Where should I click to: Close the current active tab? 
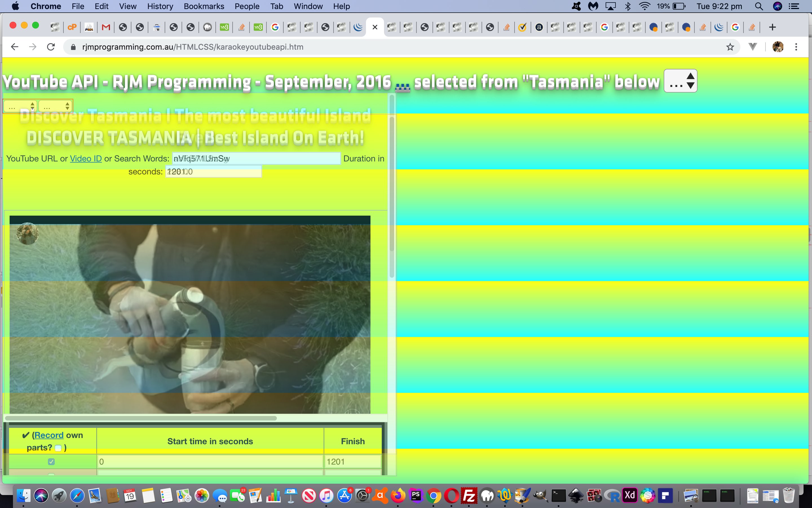tap(375, 27)
